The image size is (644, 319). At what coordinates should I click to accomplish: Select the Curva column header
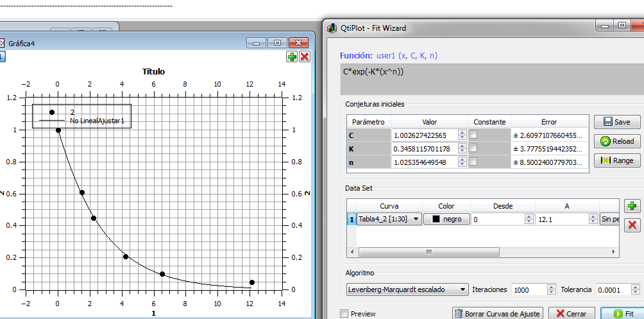click(389, 206)
